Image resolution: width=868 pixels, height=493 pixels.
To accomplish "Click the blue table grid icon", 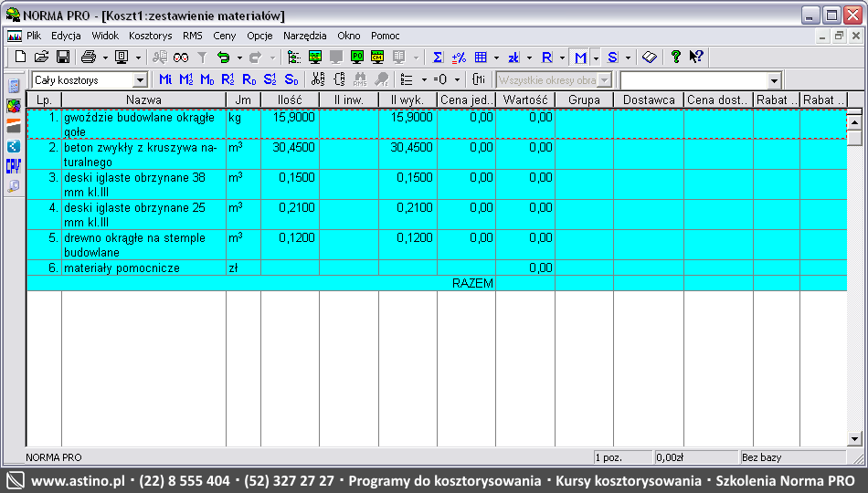I will pyautogui.click(x=481, y=57).
